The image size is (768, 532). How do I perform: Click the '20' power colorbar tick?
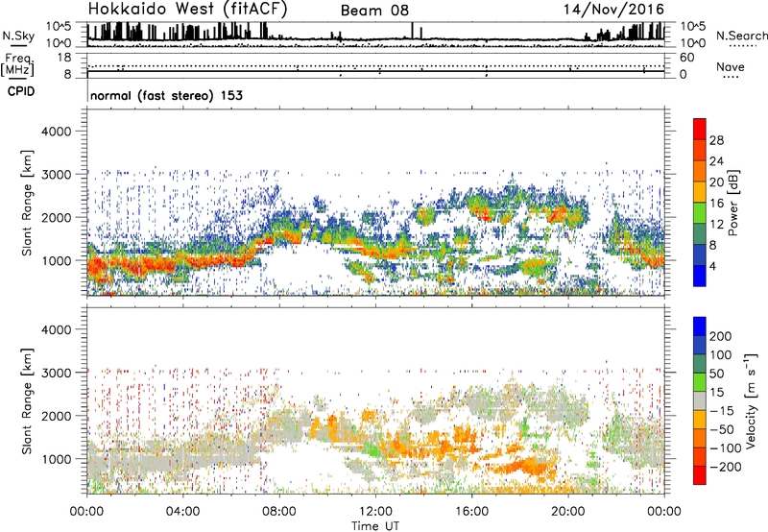[x=716, y=182]
